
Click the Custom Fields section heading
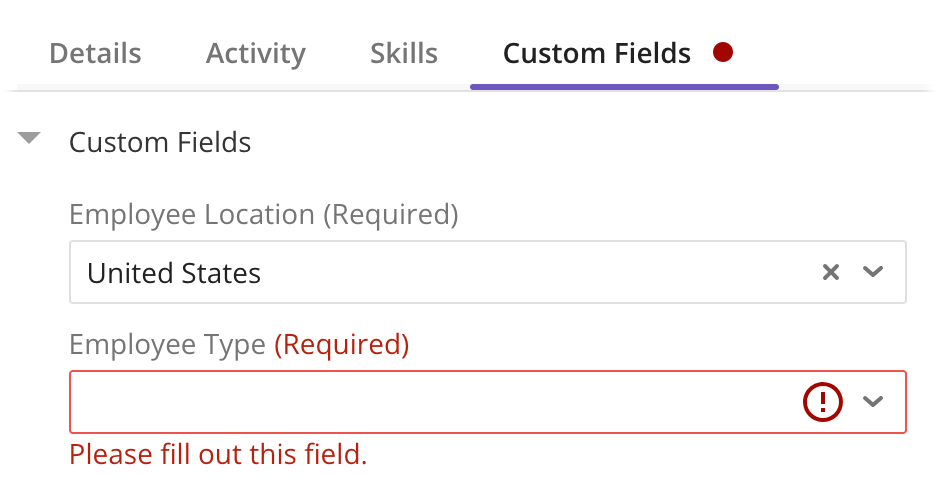pyautogui.click(x=160, y=142)
